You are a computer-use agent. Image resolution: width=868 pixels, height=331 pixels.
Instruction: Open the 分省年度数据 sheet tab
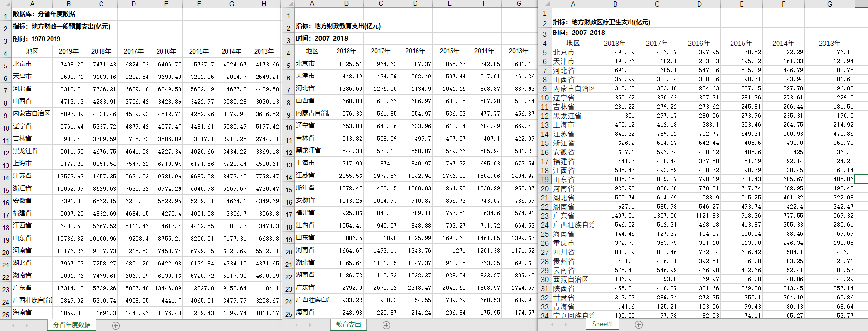[72, 325]
